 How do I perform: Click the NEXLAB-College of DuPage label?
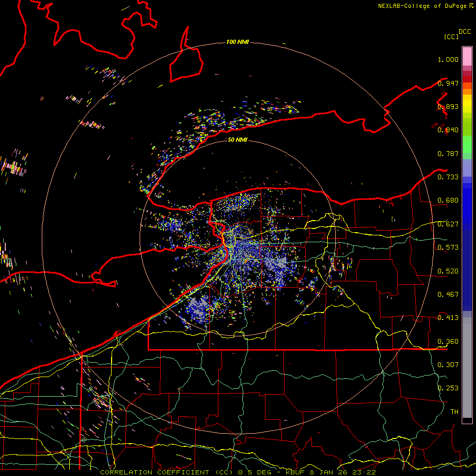click(425, 6)
